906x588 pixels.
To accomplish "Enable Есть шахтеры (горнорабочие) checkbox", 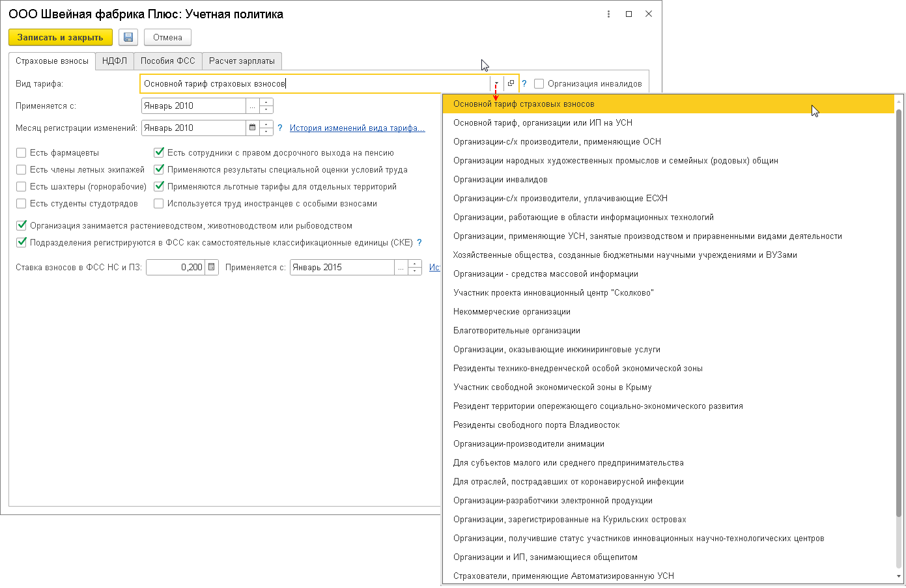I will [21, 186].
